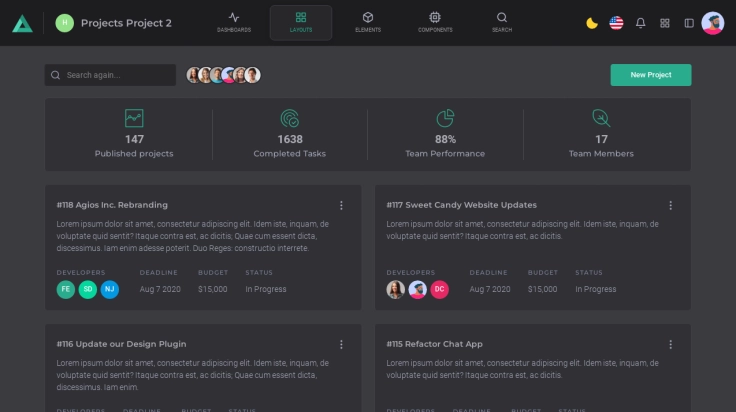Click the Completed Tasks target icon

click(289, 118)
